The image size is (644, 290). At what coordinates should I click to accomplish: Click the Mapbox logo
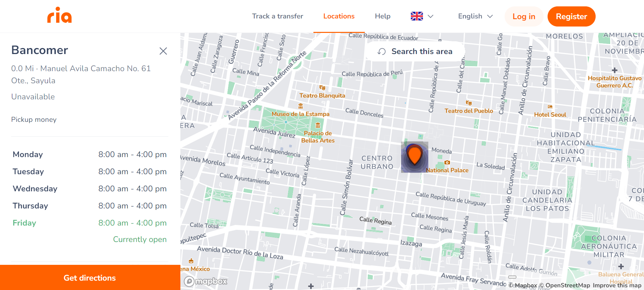[x=206, y=281]
